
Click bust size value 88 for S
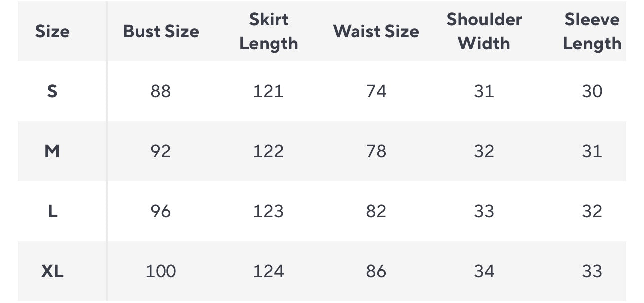(x=161, y=91)
